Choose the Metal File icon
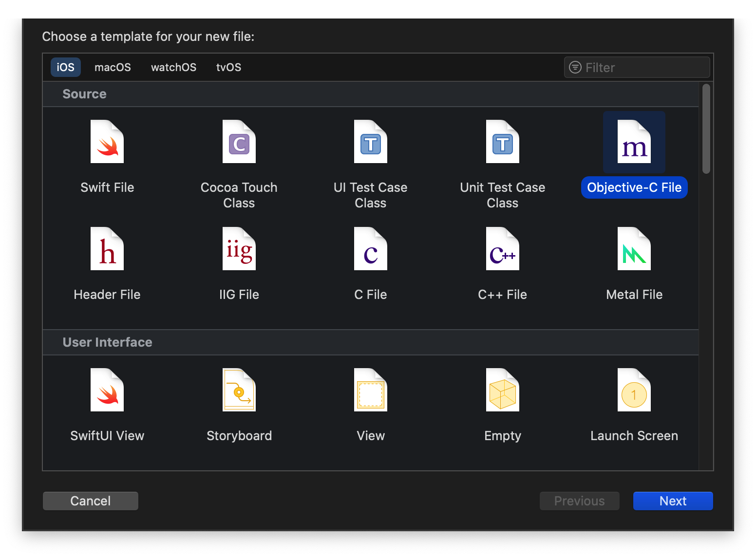 (634, 249)
